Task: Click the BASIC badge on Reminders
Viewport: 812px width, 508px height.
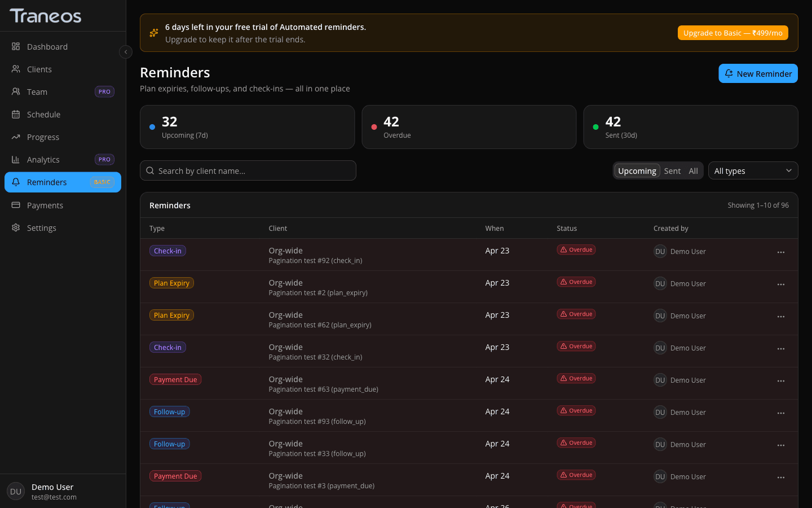Action: (102, 182)
